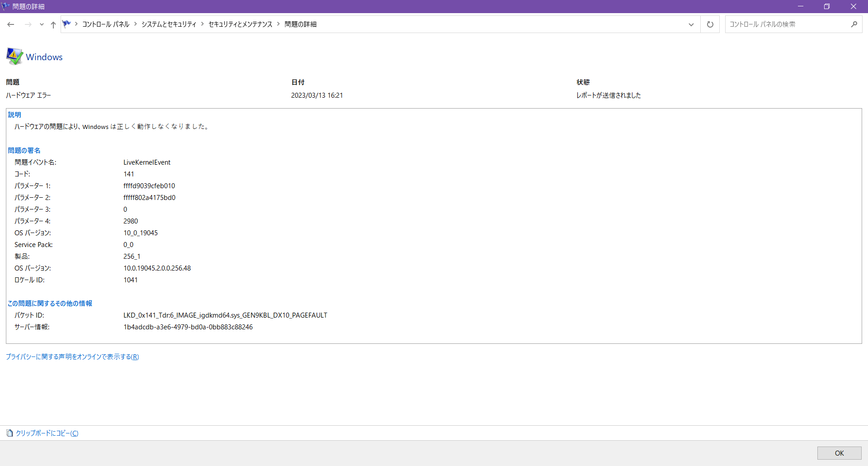Expand chevron before コントロール パネル breadcrumb
The image size is (868, 466).
pyautogui.click(x=76, y=24)
